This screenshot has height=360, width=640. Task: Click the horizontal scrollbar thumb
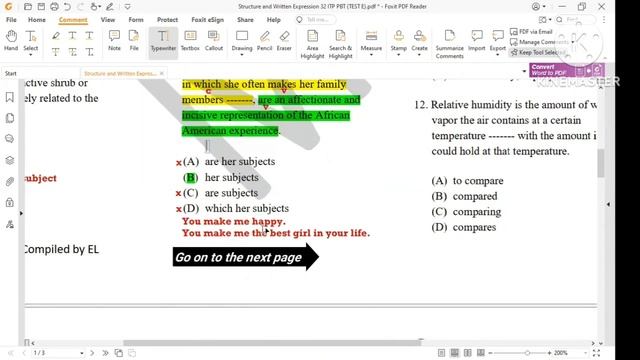[272, 343]
